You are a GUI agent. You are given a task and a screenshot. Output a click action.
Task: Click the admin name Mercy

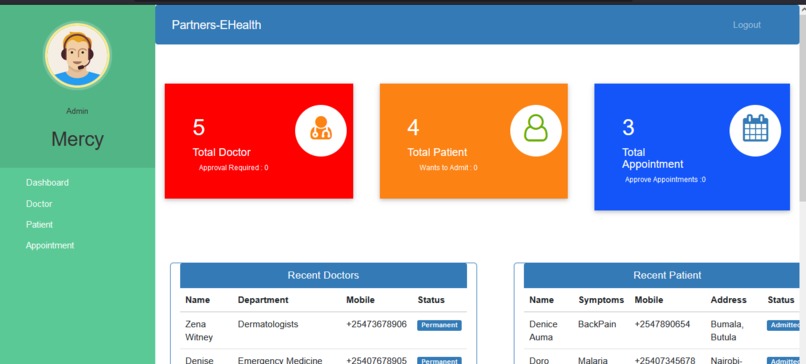tap(77, 139)
